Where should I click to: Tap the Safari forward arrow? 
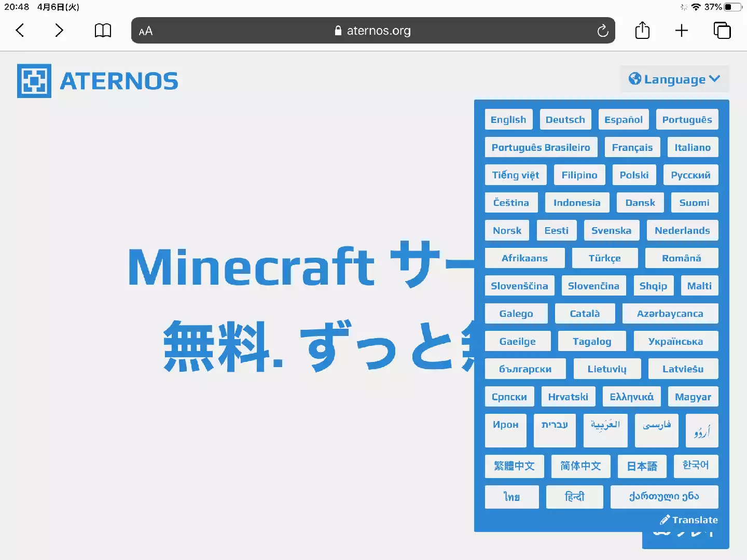click(x=59, y=31)
